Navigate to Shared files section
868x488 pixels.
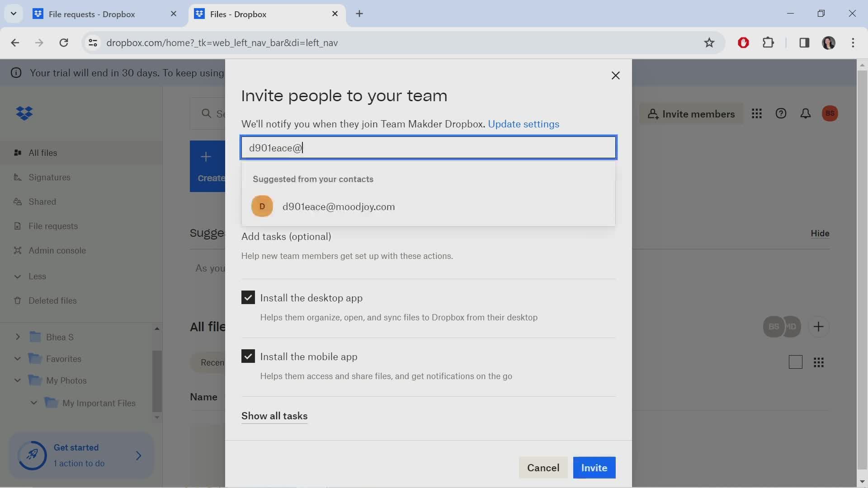click(42, 202)
